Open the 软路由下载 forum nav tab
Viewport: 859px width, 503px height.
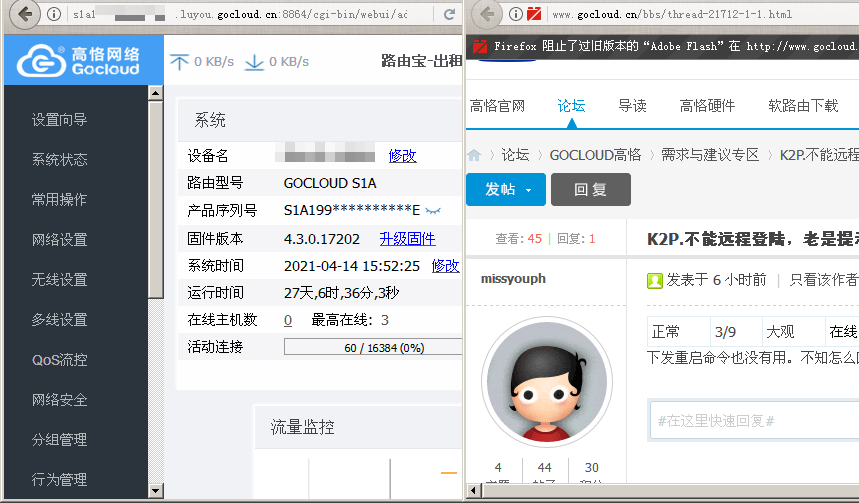[x=803, y=106]
